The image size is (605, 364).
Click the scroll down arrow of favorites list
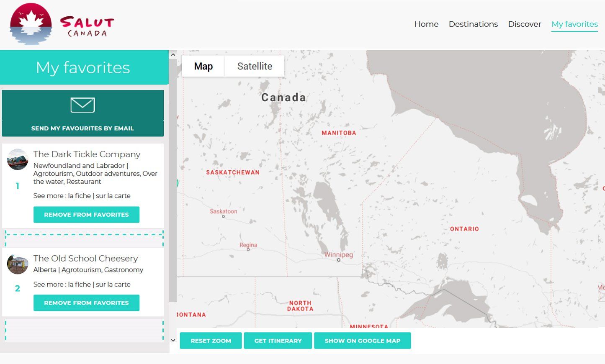tap(173, 340)
